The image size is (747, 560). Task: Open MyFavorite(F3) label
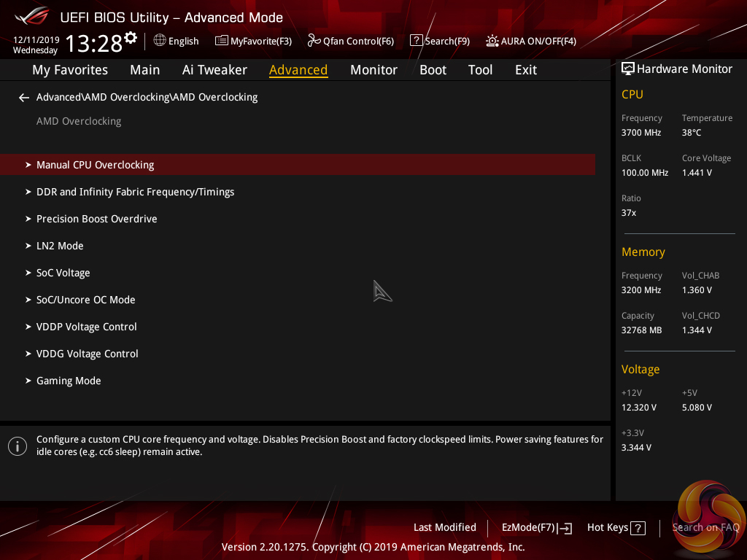click(261, 42)
